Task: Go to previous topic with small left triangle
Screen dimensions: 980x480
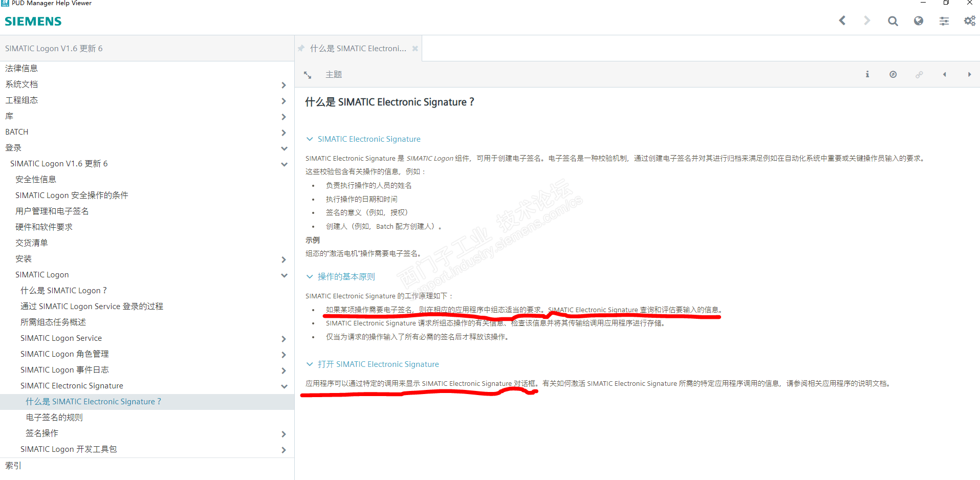Action: point(945,75)
